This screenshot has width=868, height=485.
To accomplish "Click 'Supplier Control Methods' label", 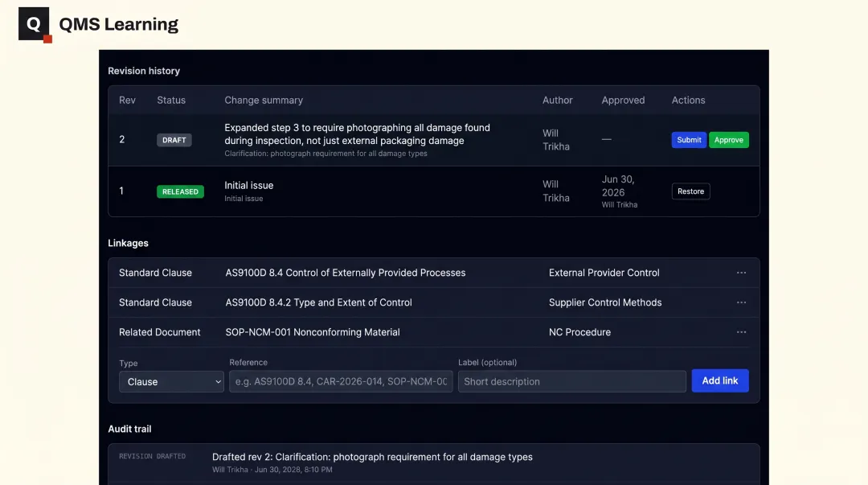I will (x=605, y=302).
